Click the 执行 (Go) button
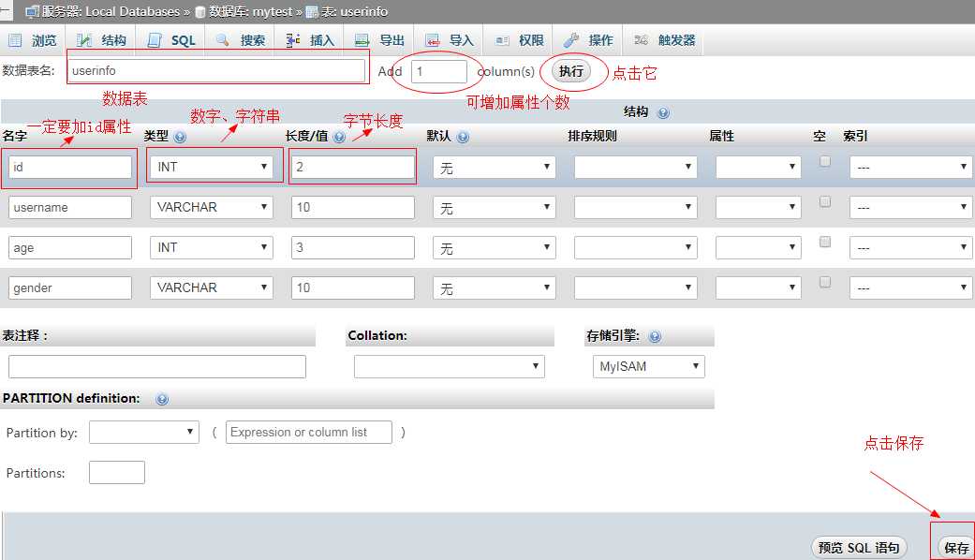The height and width of the screenshot is (560, 975). pos(570,71)
